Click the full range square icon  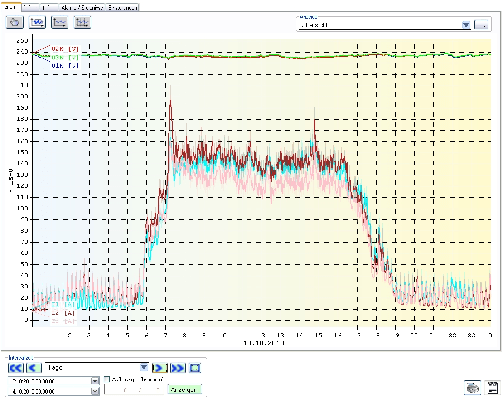pyautogui.click(x=195, y=368)
